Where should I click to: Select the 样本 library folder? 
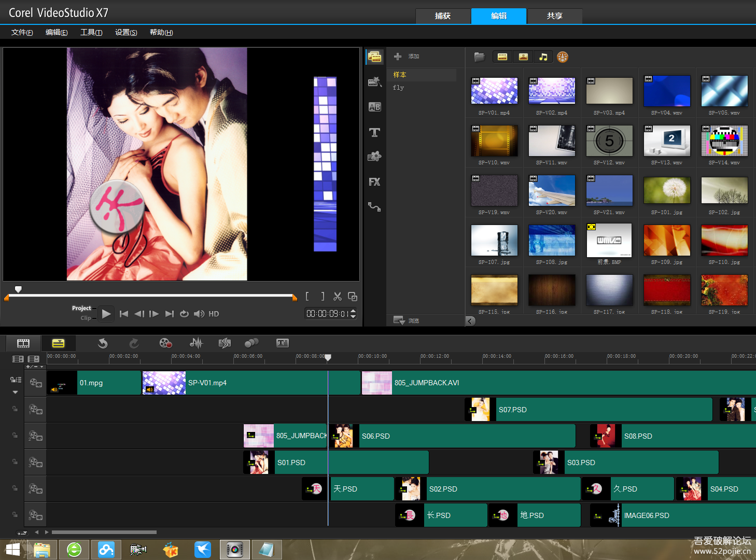click(x=422, y=75)
